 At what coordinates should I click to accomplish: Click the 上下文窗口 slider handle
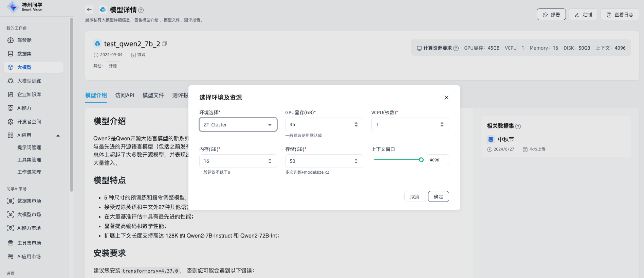(x=421, y=160)
